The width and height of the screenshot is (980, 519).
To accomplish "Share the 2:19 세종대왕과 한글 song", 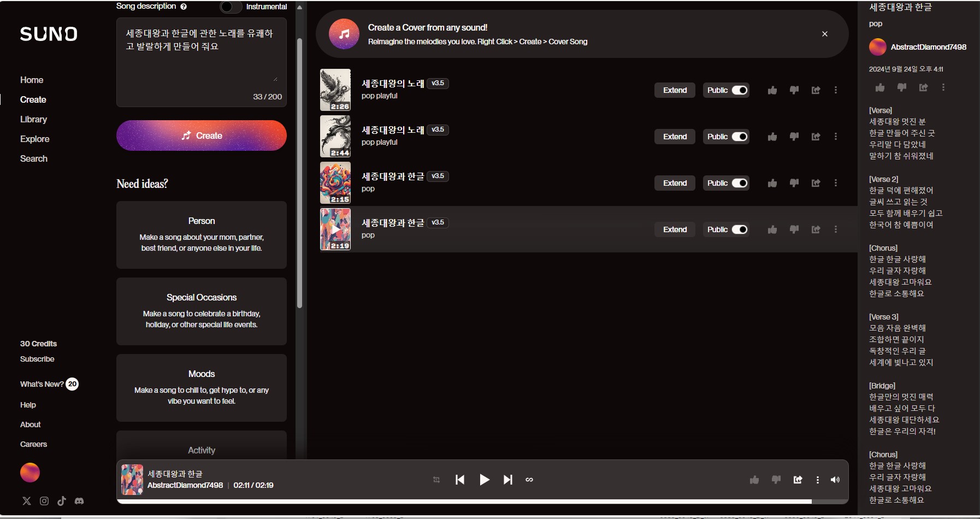I will [816, 229].
